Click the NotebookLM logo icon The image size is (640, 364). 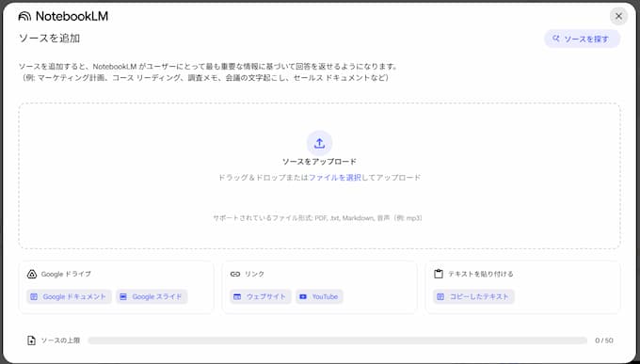click(24, 16)
